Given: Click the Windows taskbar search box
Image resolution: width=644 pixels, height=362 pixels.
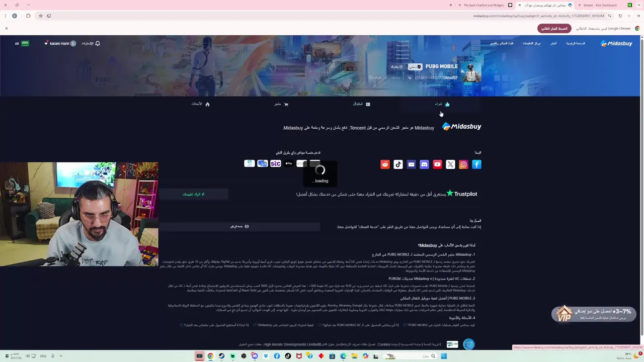Looking at the screenshot, I should pyautogui.click(x=411, y=356).
